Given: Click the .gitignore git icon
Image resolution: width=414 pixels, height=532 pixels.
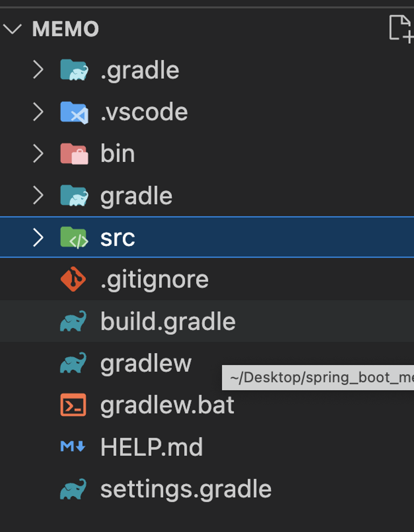Looking at the screenshot, I should [x=73, y=279].
